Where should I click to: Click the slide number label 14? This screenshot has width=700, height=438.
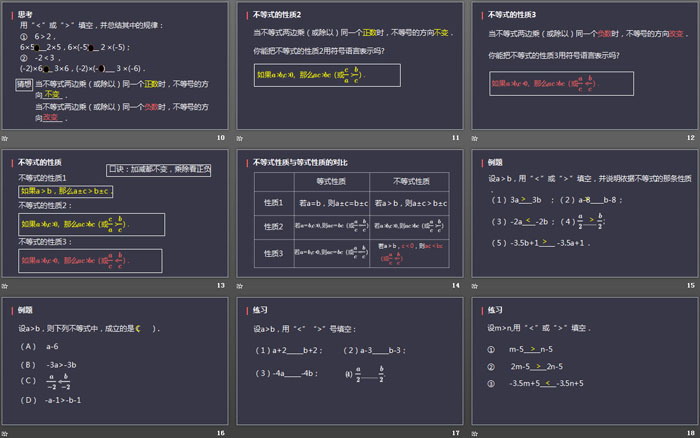tap(455, 285)
